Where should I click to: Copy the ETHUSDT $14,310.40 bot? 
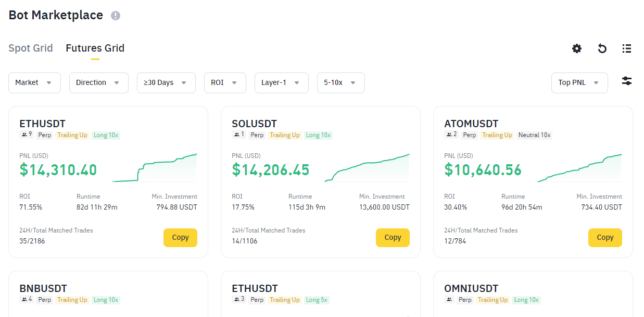click(x=180, y=238)
